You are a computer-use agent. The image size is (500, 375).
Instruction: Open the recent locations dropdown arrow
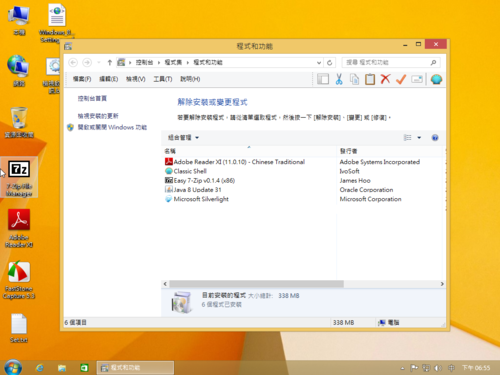(99, 62)
